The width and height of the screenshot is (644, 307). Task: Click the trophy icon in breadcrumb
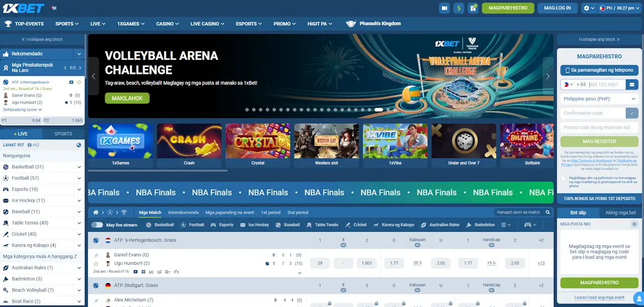(124, 213)
